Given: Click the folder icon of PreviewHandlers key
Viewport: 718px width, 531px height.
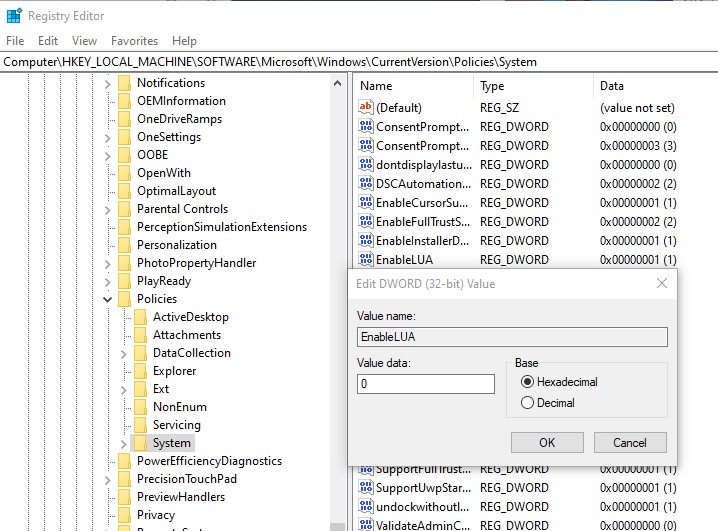Looking at the screenshot, I should 124,497.
